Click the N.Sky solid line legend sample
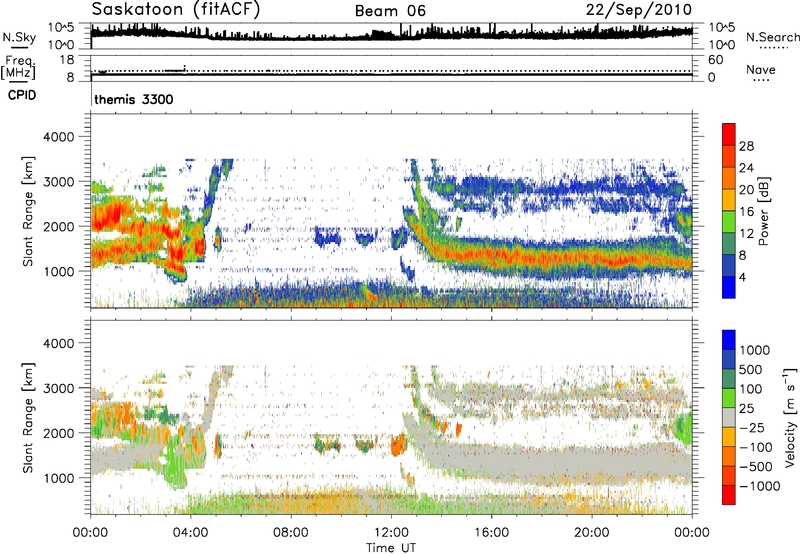This screenshot has width=800, height=554. tap(19, 47)
